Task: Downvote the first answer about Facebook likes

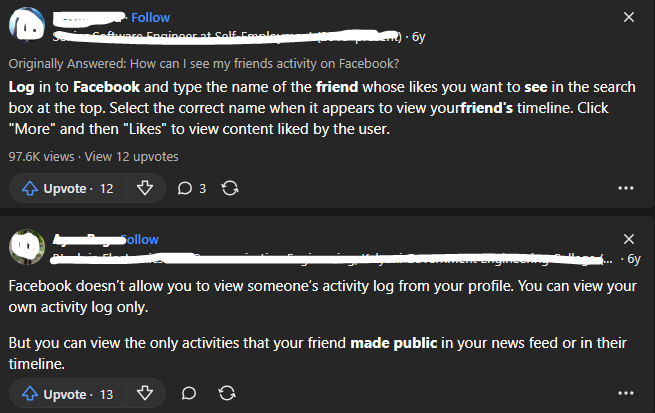Action: point(145,188)
